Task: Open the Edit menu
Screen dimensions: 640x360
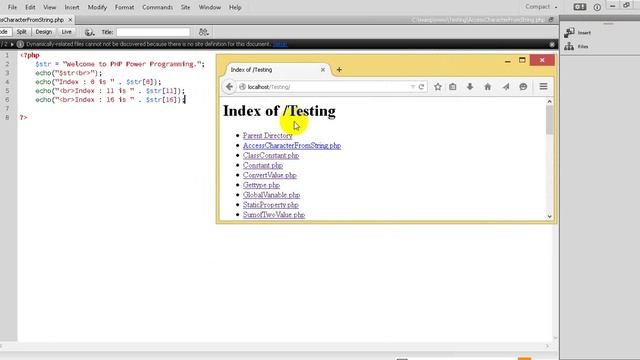Action: point(30,7)
